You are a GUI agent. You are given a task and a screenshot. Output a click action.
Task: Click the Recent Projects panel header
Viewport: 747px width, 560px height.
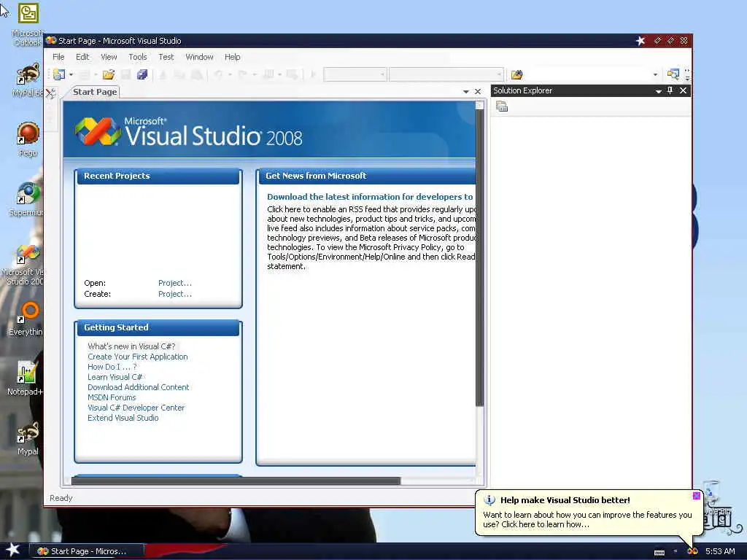[x=158, y=176]
